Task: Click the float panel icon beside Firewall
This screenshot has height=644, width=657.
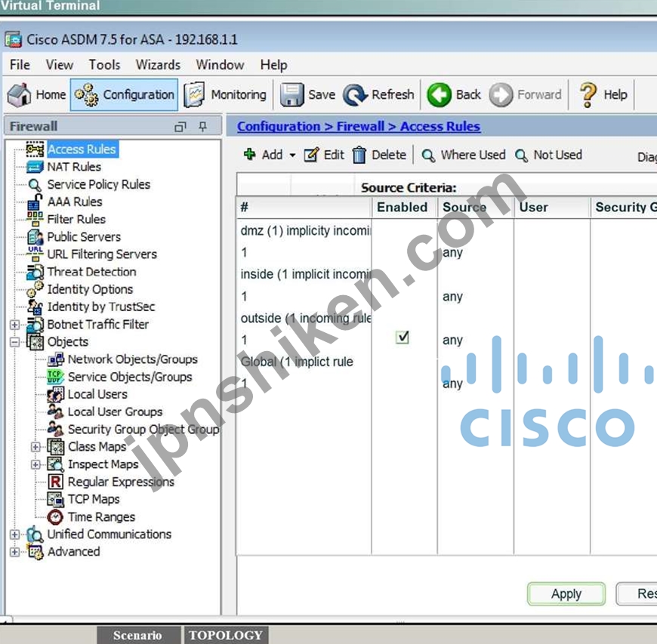Action: pyautogui.click(x=180, y=127)
